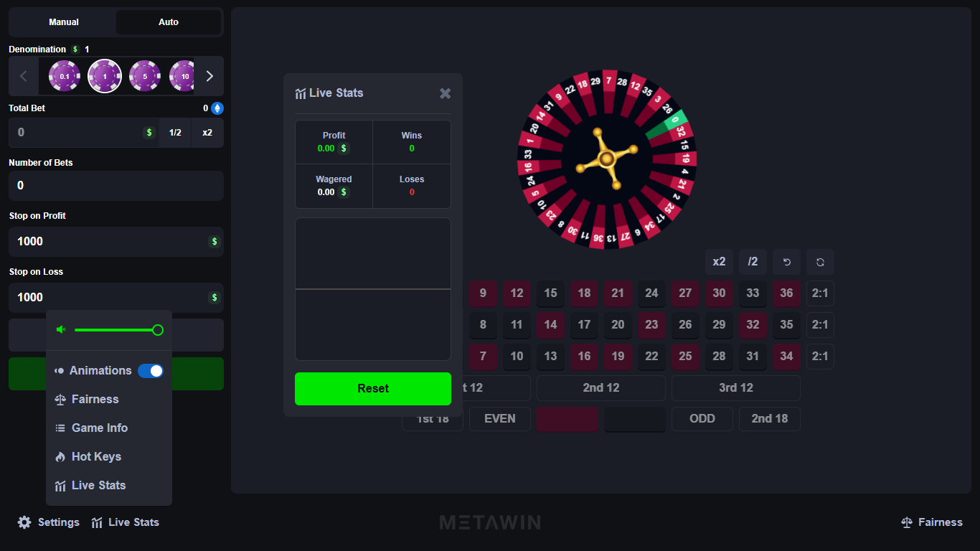Select the 5 denomination chip

(145, 76)
